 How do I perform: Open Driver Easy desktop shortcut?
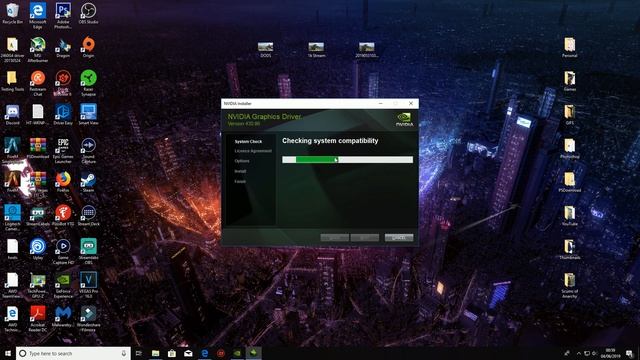pyautogui.click(x=63, y=115)
